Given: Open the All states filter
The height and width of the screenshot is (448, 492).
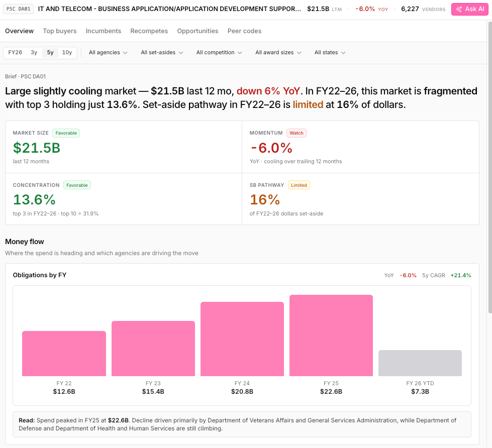Looking at the screenshot, I should click(330, 53).
